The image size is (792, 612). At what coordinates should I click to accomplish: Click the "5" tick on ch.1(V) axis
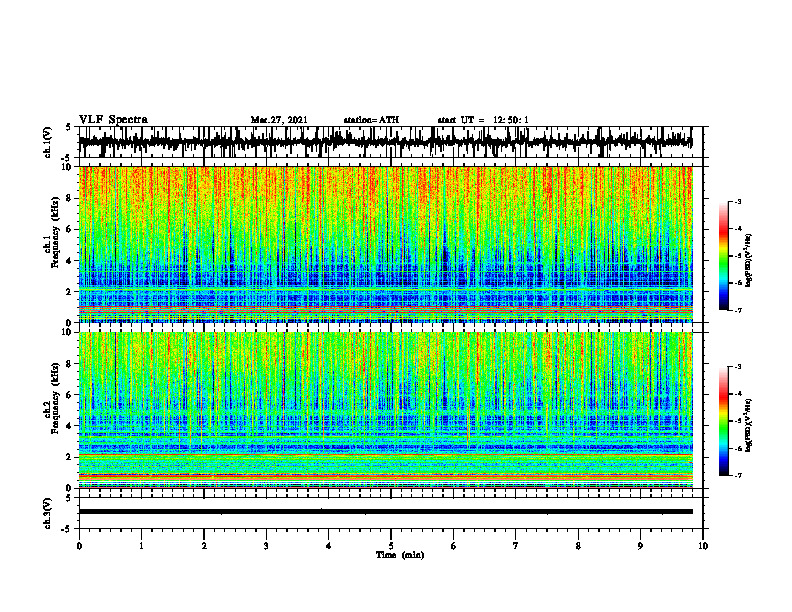pos(69,128)
